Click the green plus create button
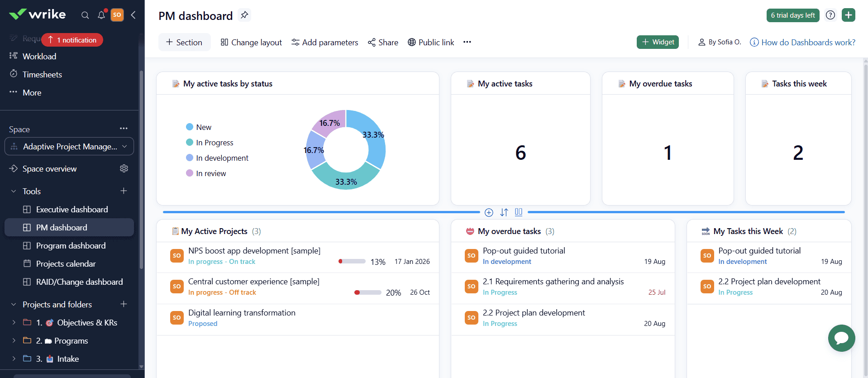This screenshot has height=378, width=868. click(x=849, y=15)
